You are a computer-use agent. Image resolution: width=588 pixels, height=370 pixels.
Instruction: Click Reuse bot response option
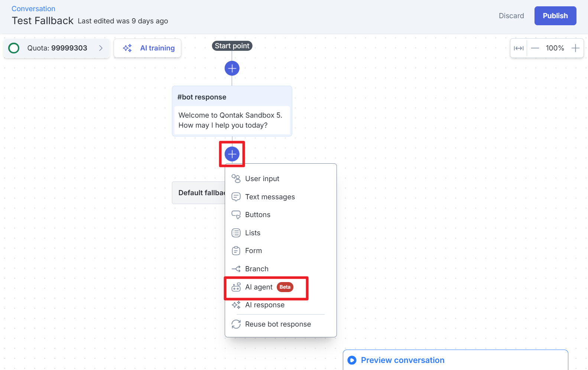pos(277,324)
